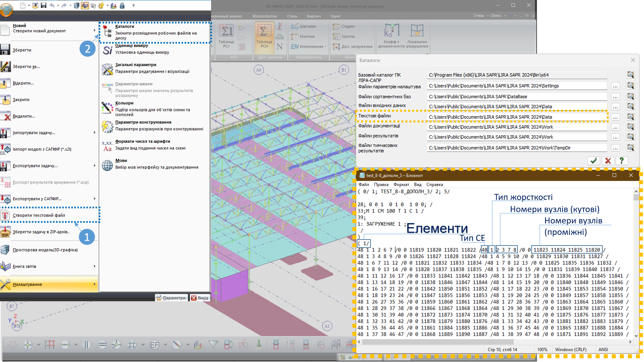Click Створити текстовий файл item
Image resolution: width=644 pixels, height=362 pixels.
point(39,215)
